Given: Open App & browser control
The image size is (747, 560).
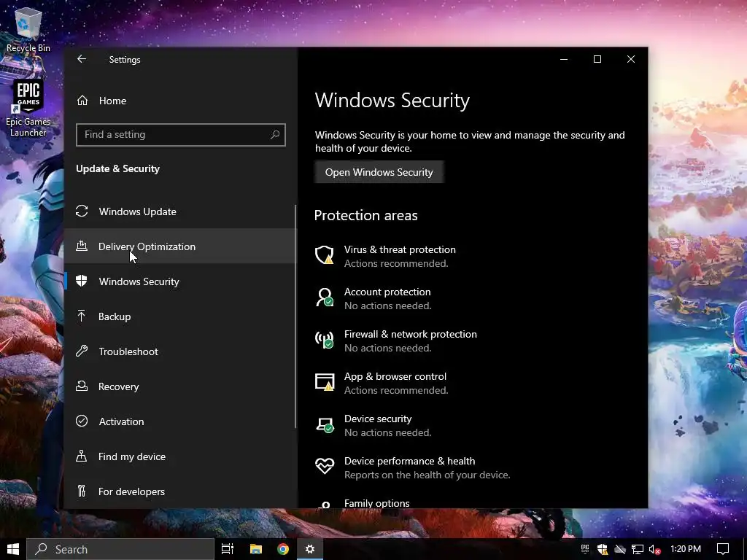Looking at the screenshot, I should (395, 384).
